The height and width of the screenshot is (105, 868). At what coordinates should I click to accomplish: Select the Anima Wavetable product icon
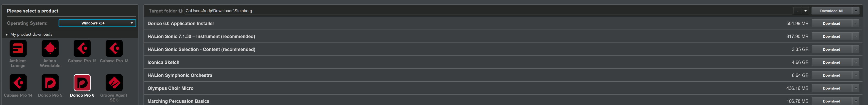[x=50, y=49]
